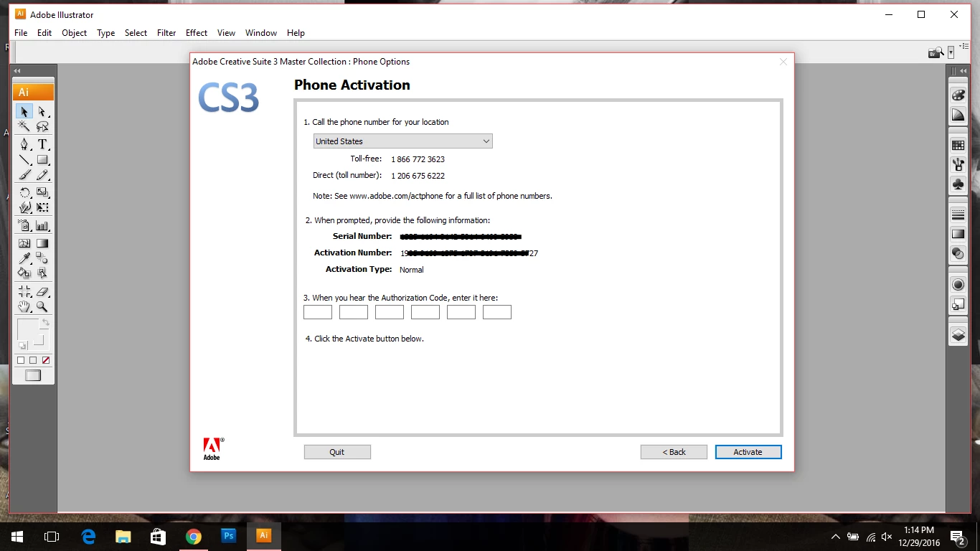Open the Stroke panel lines icon
Image resolution: width=980 pixels, height=551 pixels.
[x=958, y=215]
